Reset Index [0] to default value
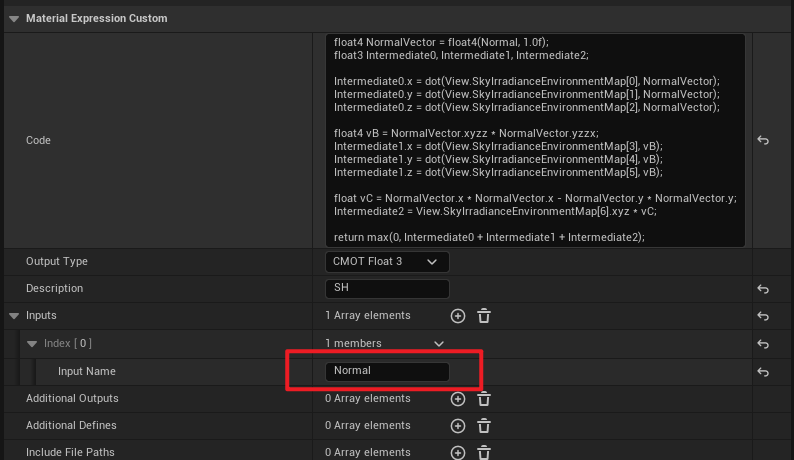Image resolution: width=794 pixels, height=460 pixels. pos(763,344)
